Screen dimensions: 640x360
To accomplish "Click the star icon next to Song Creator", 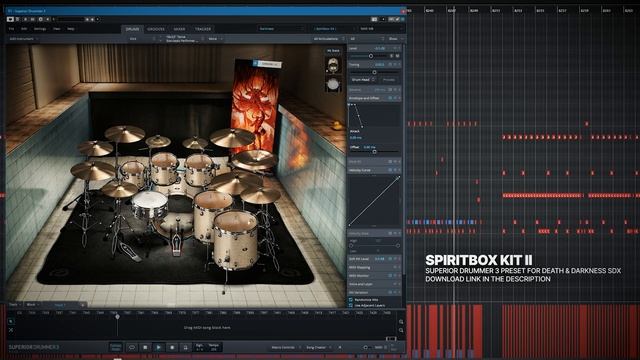I will [340, 347].
